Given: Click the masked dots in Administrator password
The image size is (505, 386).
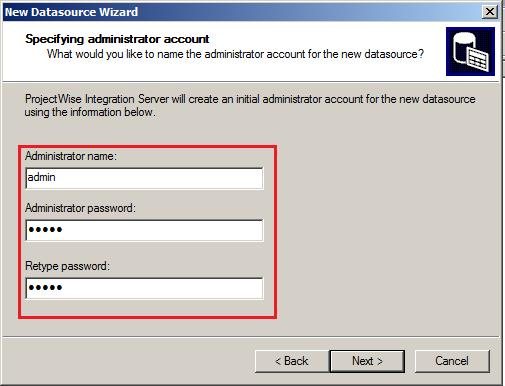Looking at the screenshot, I should [45, 230].
